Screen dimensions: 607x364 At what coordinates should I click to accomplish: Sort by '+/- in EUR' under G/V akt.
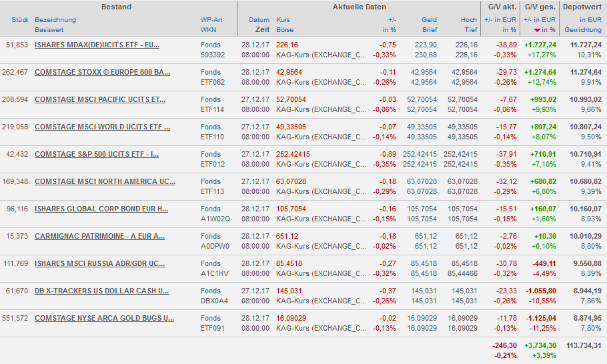point(500,20)
